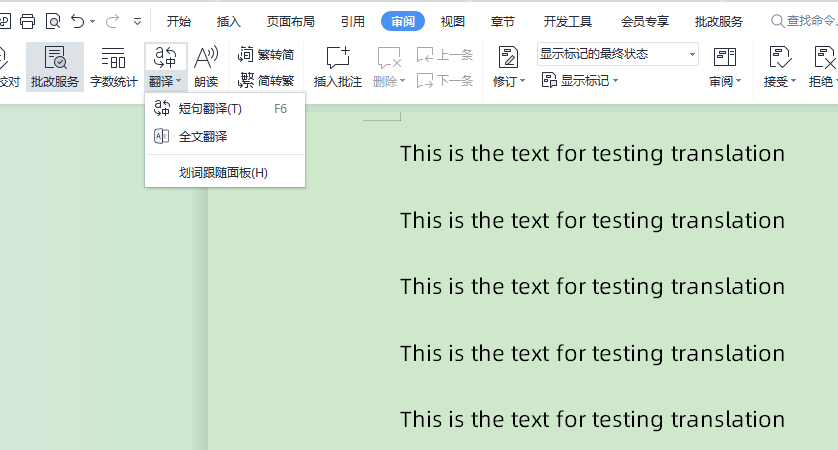Open the 会员专享 tab
This screenshot has height=450, width=838.
[645, 21]
